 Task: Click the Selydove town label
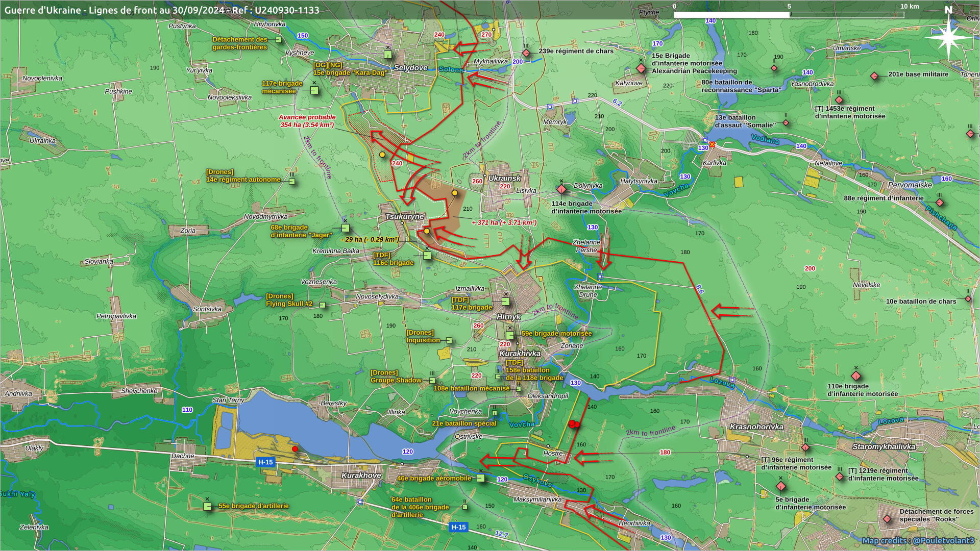coord(410,68)
